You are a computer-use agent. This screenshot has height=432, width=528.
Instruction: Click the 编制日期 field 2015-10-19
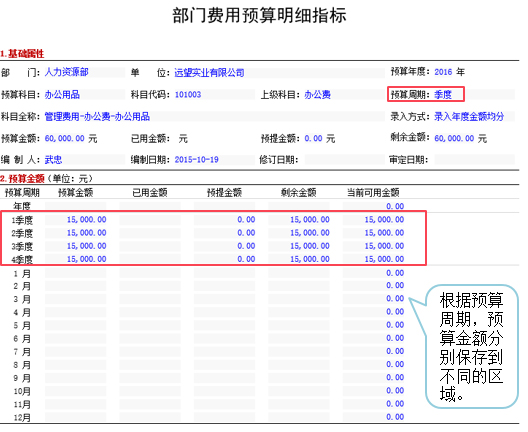click(214, 159)
